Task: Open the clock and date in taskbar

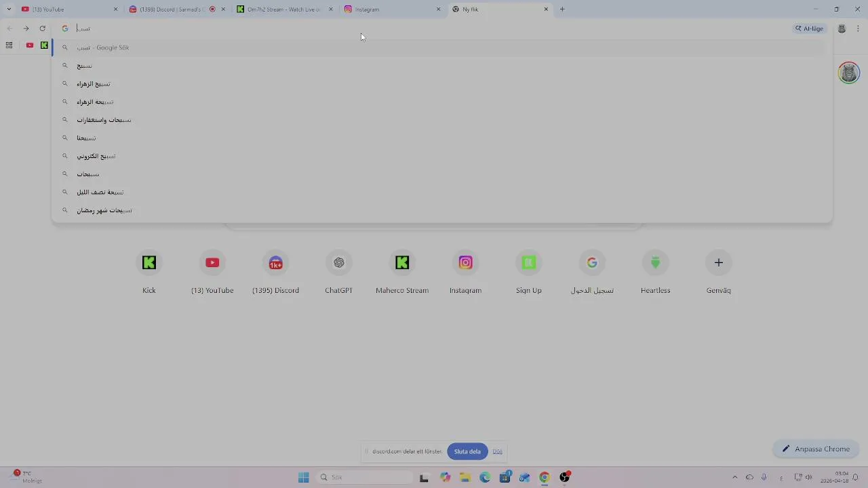Action: tap(835, 477)
